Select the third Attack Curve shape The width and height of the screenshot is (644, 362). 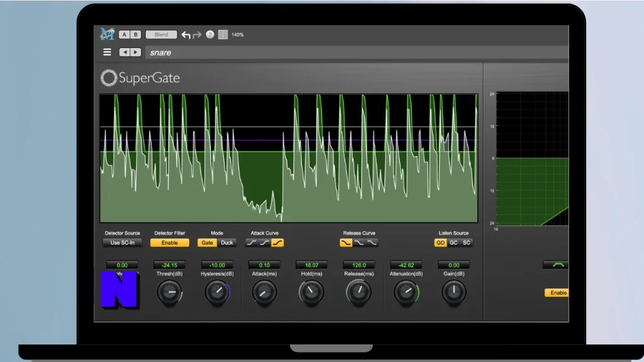coord(277,243)
